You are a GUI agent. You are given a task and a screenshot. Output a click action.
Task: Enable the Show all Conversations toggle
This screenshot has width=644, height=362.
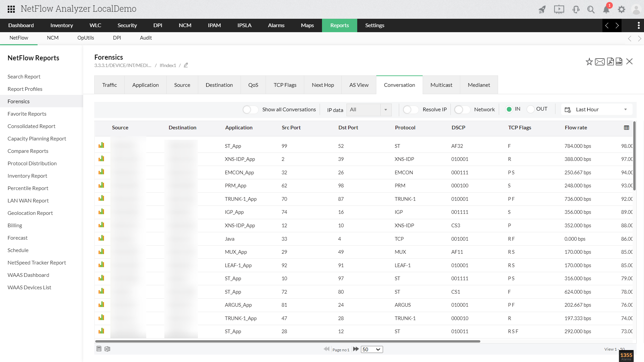pyautogui.click(x=250, y=110)
